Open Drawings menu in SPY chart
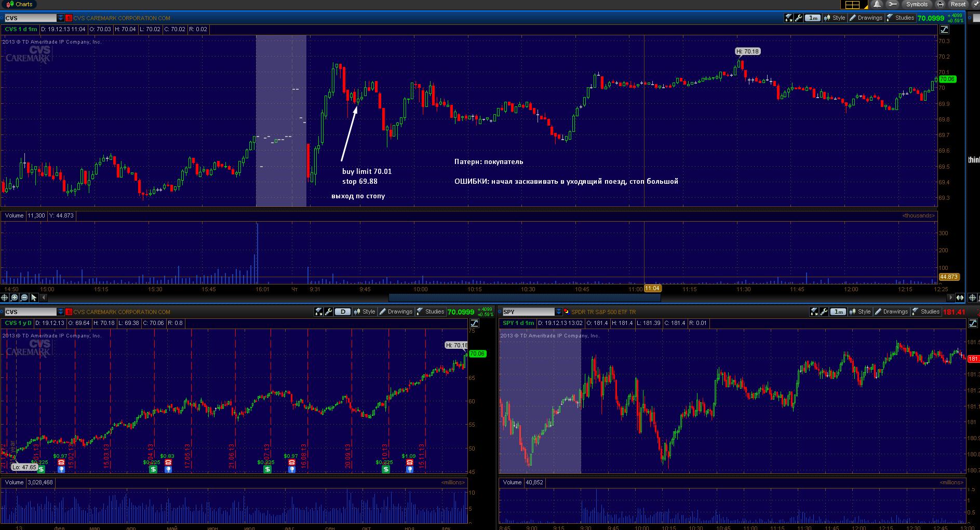This screenshot has width=980, height=530. pyautogui.click(x=891, y=312)
